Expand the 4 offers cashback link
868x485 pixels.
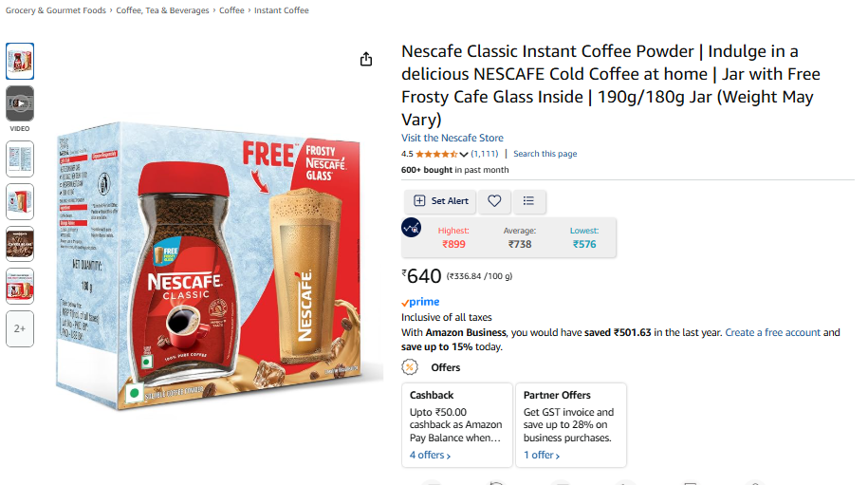click(x=430, y=456)
